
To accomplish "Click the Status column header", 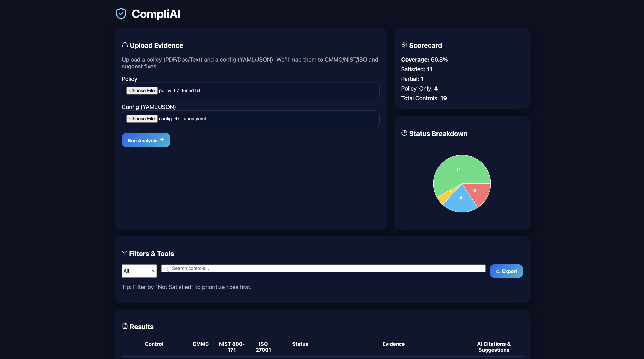I will (300, 344).
